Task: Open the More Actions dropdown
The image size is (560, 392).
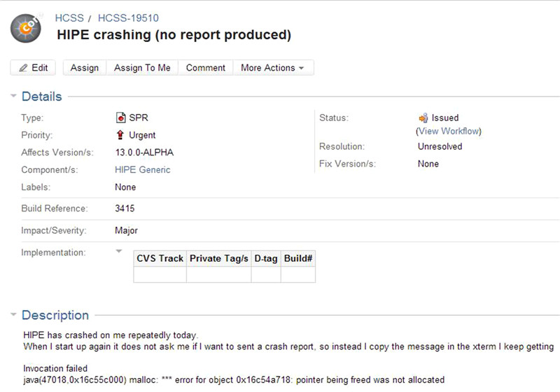Action: tap(272, 68)
